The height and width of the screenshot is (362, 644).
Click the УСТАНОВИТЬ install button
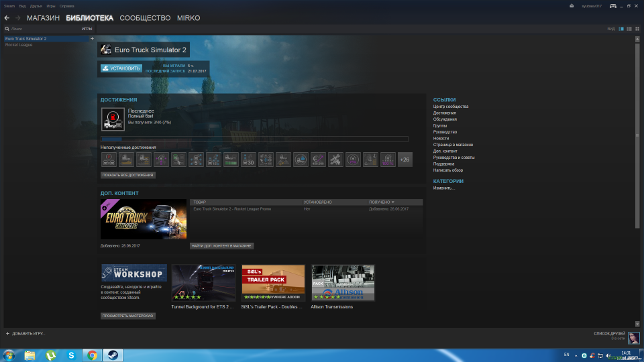(121, 68)
